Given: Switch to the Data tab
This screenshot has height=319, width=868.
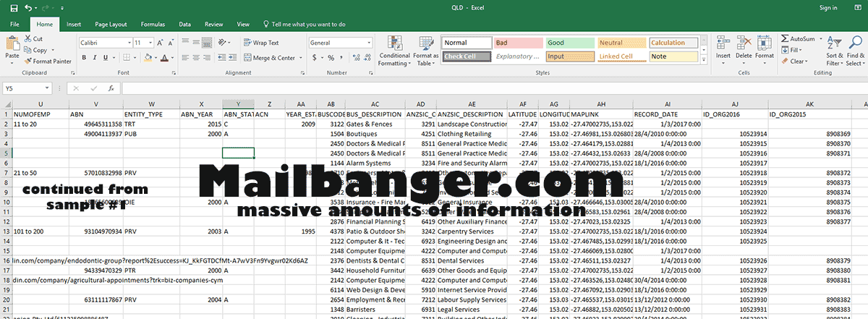Looking at the screenshot, I should [185, 24].
